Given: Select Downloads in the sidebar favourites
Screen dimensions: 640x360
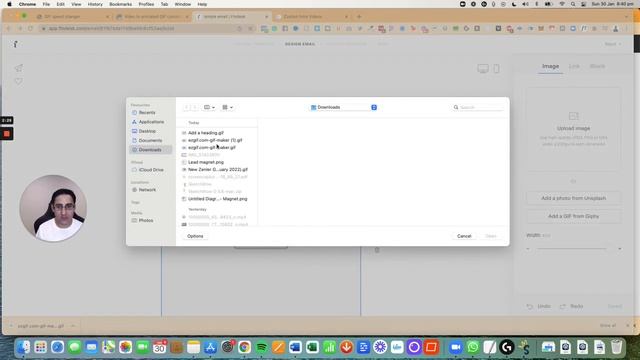Looking at the screenshot, I should (150, 150).
